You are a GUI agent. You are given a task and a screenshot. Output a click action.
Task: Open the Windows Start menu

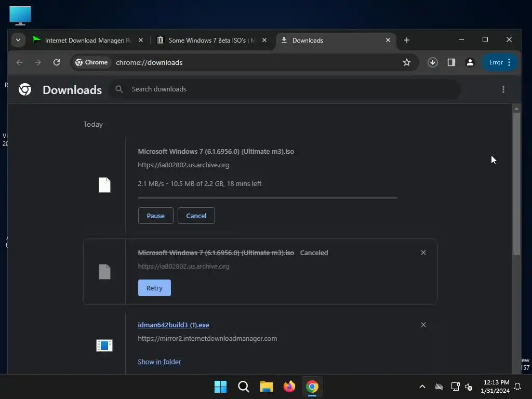coord(220,387)
